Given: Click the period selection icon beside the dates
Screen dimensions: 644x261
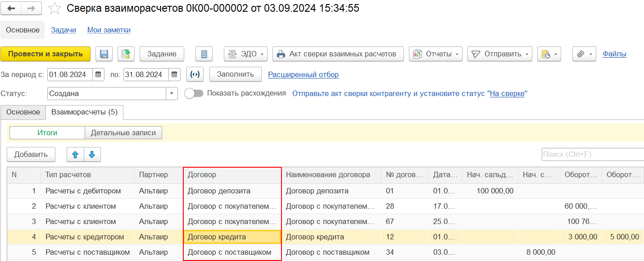Looking at the screenshot, I should point(195,74).
